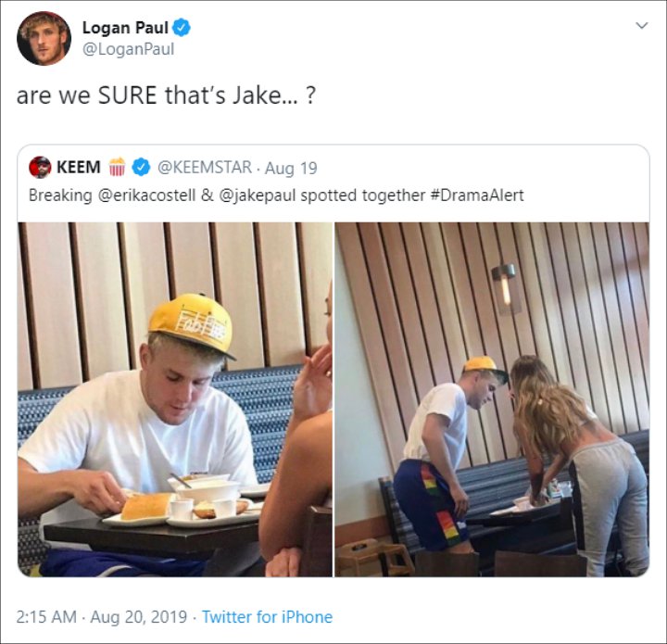
Task: Click the KEEM display name
Action: [79, 167]
